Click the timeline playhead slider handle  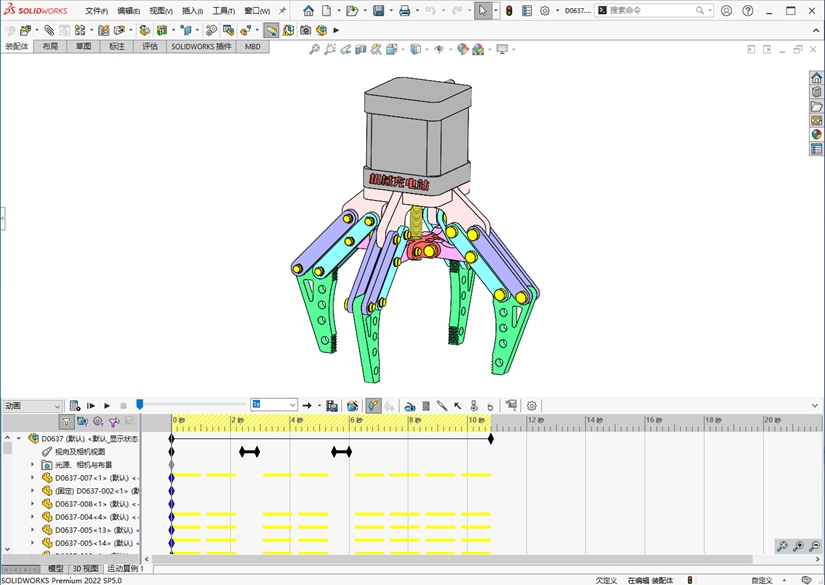click(140, 404)
